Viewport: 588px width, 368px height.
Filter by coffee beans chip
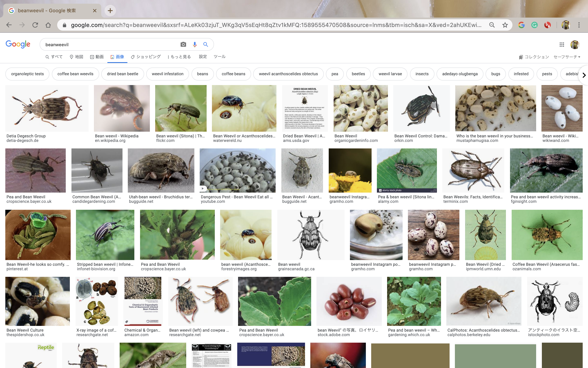(233, 74)
